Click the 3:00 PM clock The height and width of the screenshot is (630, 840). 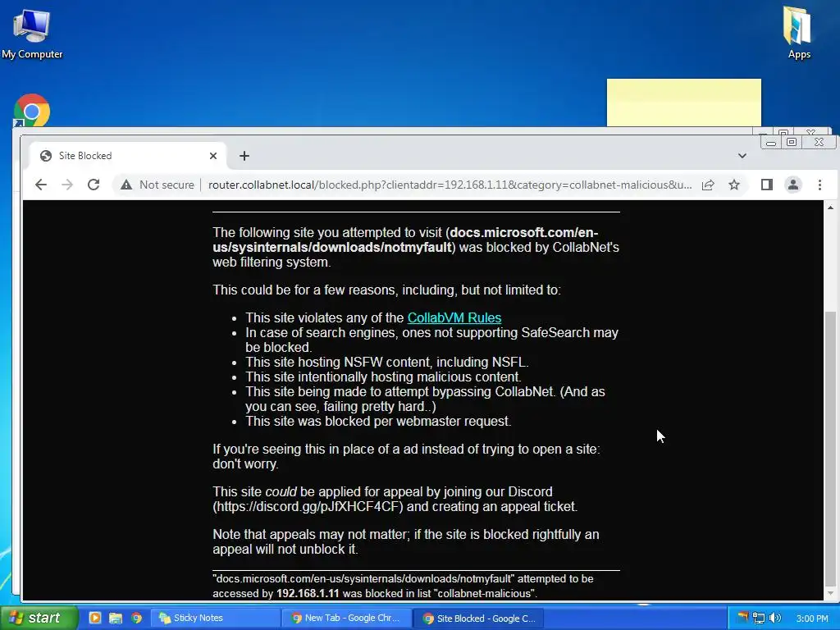tap(812, 619)
